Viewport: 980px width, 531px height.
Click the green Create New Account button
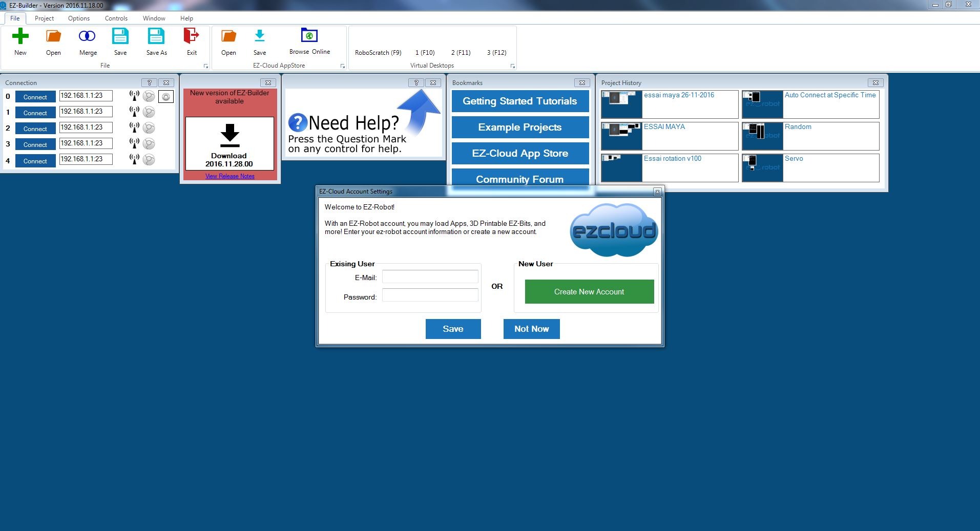click(x=589, y=291)
